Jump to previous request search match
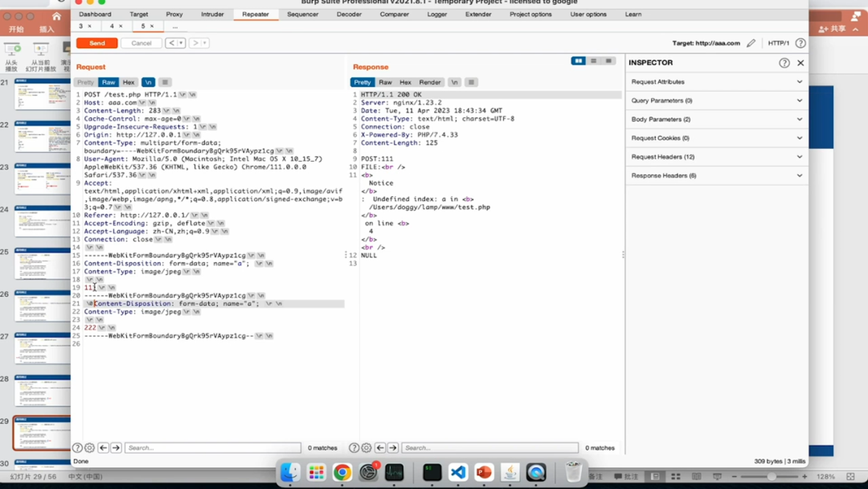Image resolution: width=868 pixels, height=489 pixels. click(103, 447)
